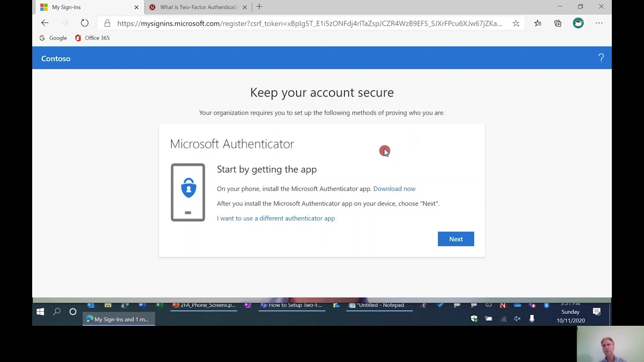Image resolution: width=644 pixels, height=362 pixels.
Task: Open the Windows Start menu
Action: [40, 312]
